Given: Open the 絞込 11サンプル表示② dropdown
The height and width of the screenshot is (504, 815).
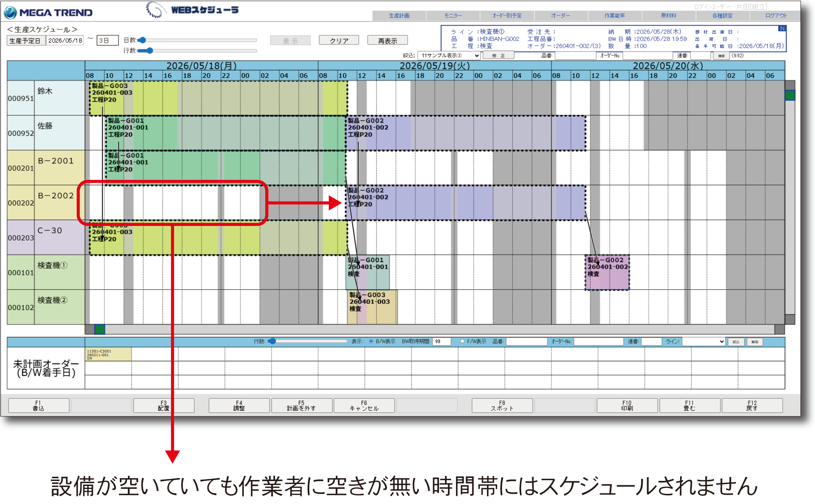Looking at the screenshot, I should tap(449, 56).
